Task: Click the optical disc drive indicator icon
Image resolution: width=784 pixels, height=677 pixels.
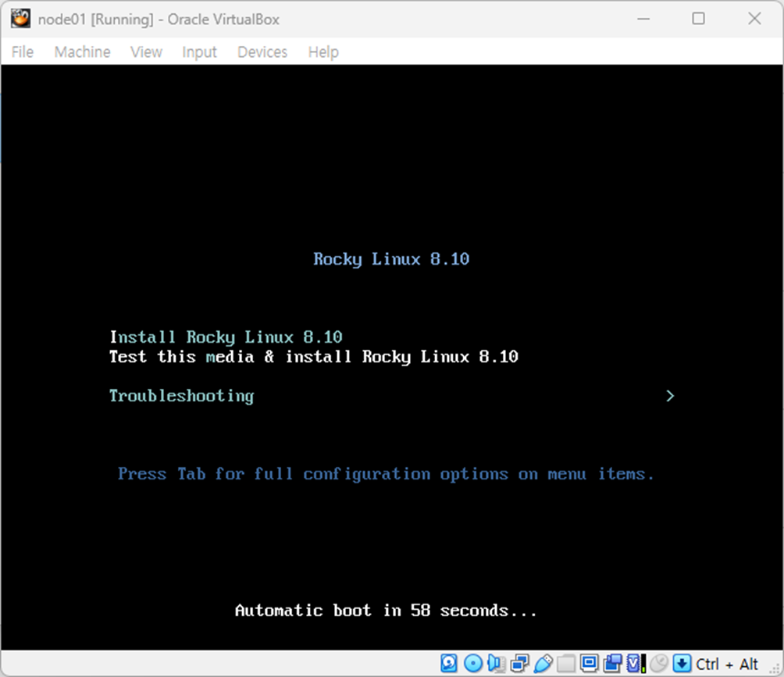Action: pos(473,664)
